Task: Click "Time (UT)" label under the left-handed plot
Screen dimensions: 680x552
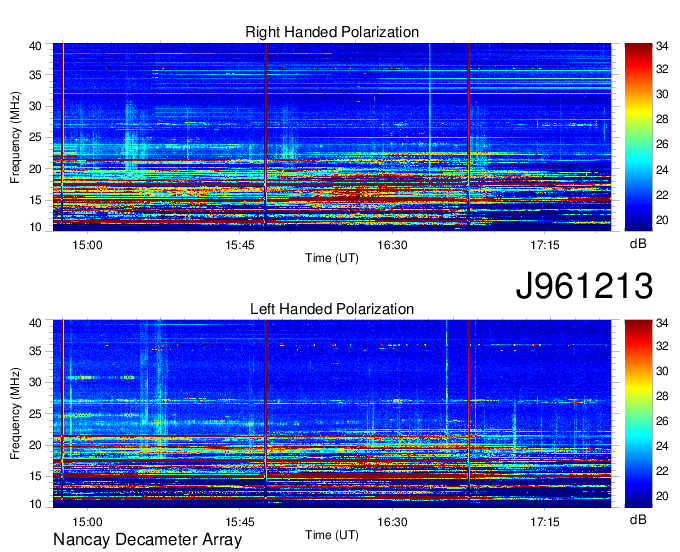Action: tap(332, 535)
